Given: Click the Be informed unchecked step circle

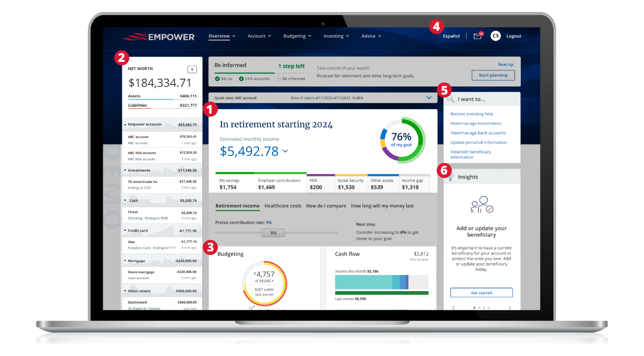Looking at the screenshot, I should pyautogui.click(x=279, y=79).
